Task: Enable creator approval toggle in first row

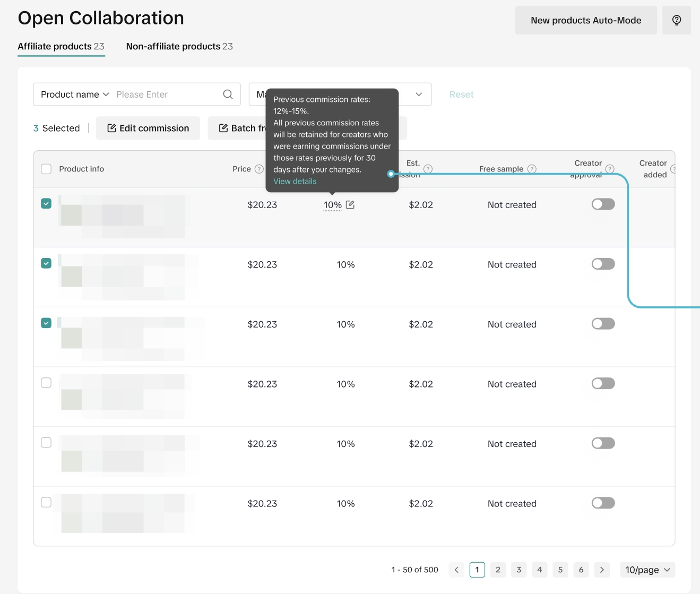Action: pos(603,204)
